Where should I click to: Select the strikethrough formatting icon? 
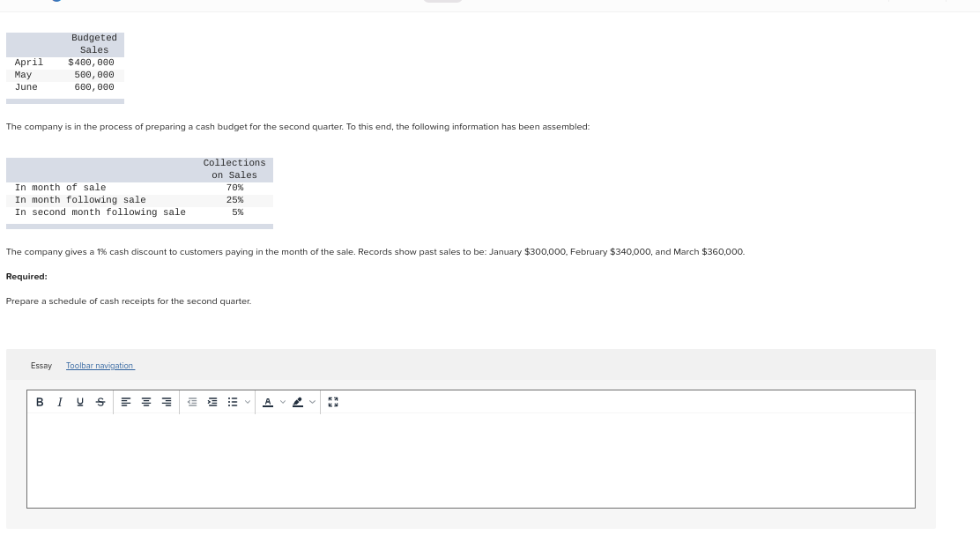click(100, 402)
